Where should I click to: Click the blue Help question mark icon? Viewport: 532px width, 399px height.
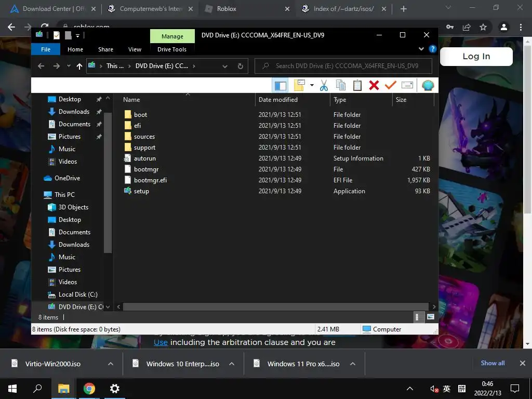(x=432, y=49)
